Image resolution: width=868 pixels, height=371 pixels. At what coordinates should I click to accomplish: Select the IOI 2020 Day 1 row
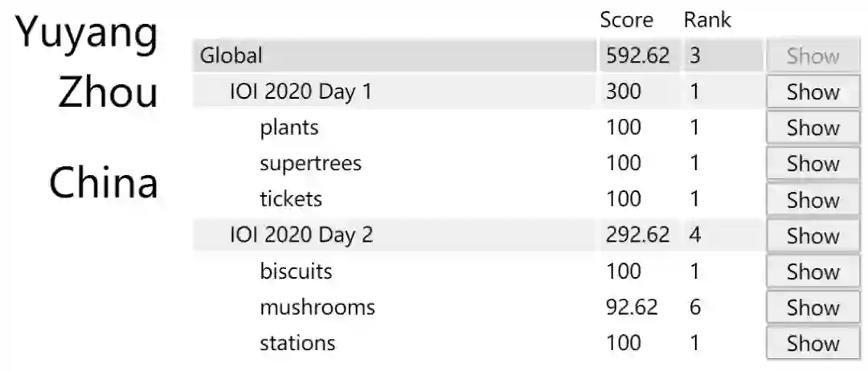coord(301,92)
